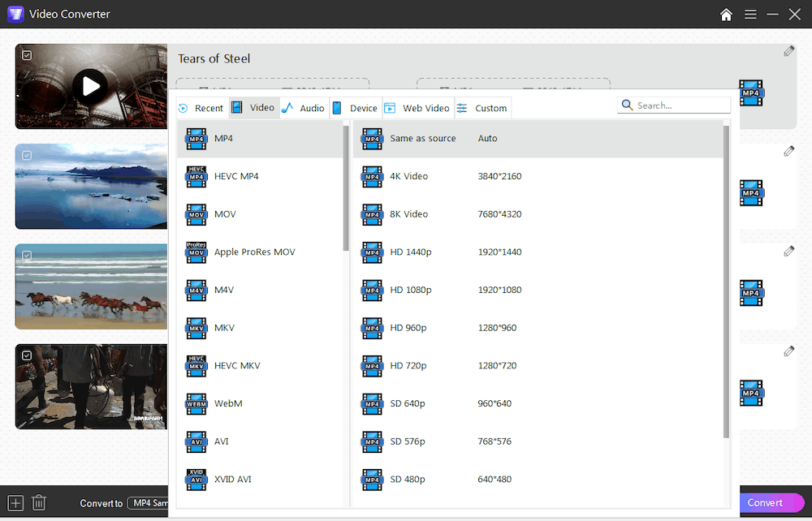
Task: Click the format list scrollbar
Action: click(346, 188)
